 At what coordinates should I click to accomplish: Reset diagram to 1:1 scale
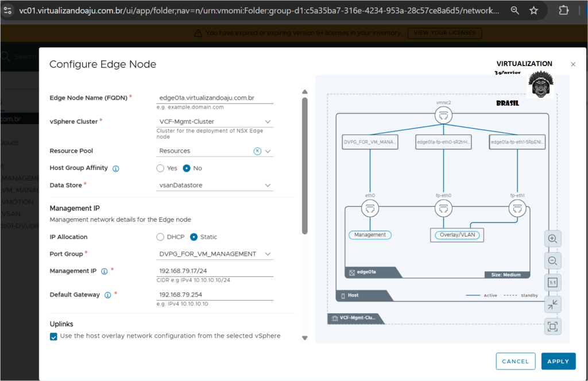point(552,283)
